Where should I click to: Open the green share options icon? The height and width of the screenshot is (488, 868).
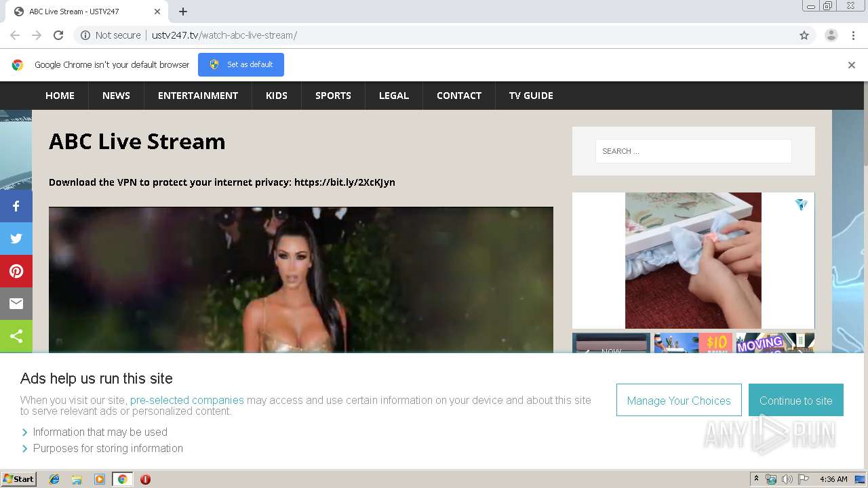(16, 336)
